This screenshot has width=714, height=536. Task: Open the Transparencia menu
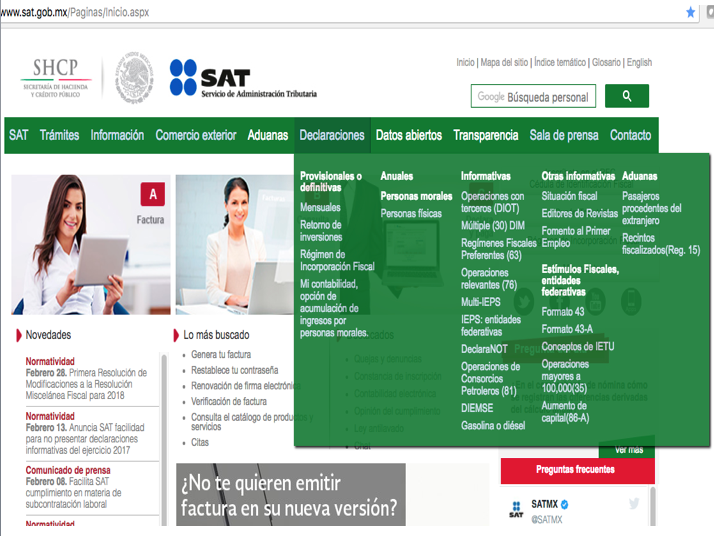point(486,135)
